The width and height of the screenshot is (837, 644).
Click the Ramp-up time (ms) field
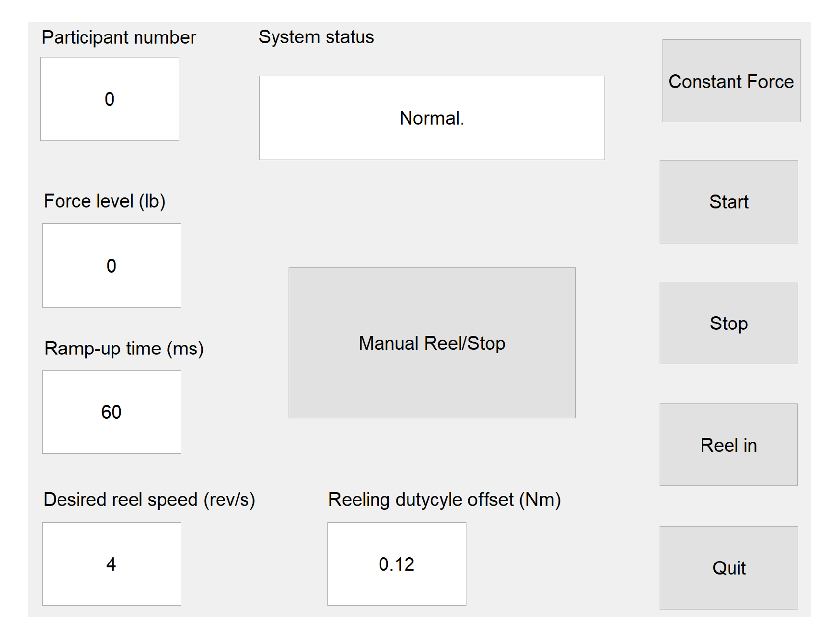click(111, 412)
